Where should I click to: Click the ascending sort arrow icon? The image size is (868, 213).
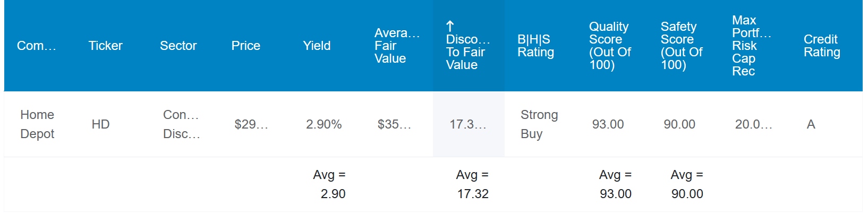[450, 26]
